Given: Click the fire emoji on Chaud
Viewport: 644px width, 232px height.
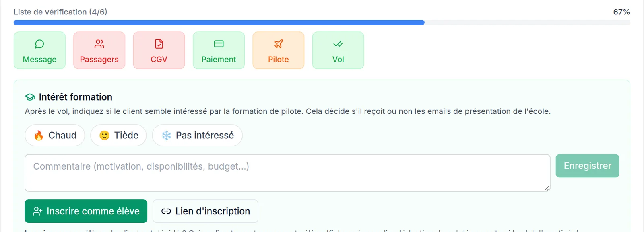Looking at the screenshot, I should point(39,136).
